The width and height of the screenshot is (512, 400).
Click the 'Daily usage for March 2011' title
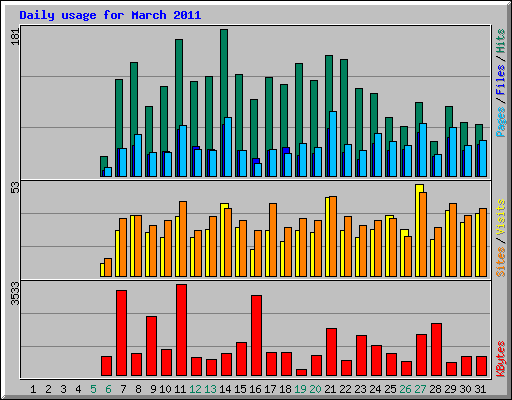point(110,15)
